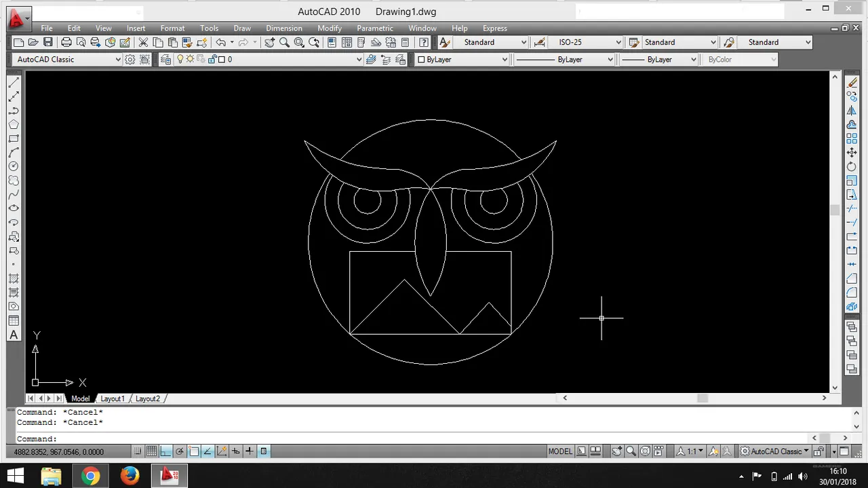
Task: Open Firefox from the taskbar
Action: (x=130, y=476)
